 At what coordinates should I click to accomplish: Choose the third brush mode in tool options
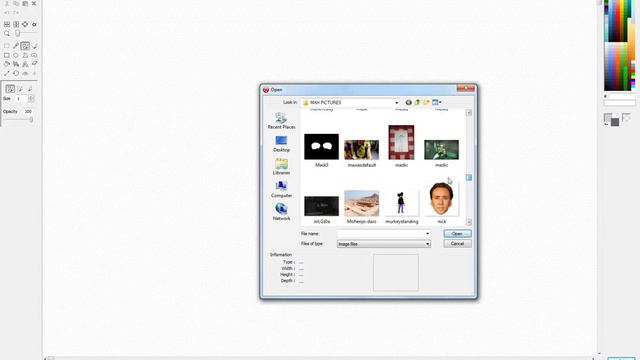coord(30,89)
